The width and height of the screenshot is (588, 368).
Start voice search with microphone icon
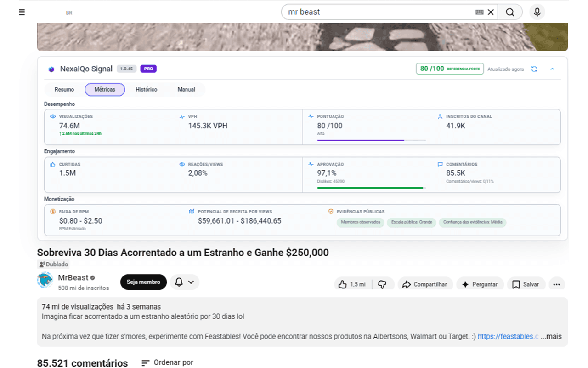tap(537, 12)
